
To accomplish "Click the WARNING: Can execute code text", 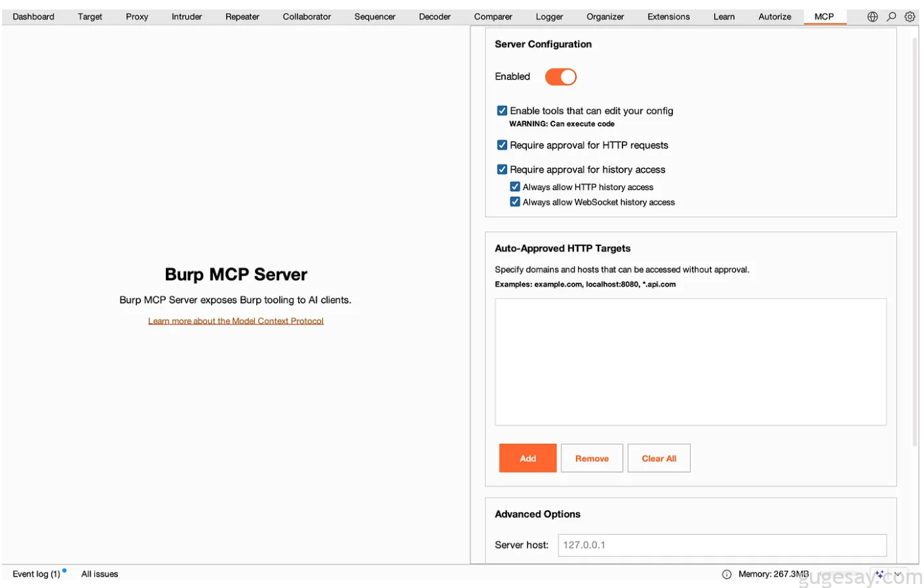I will pos(562,124).
